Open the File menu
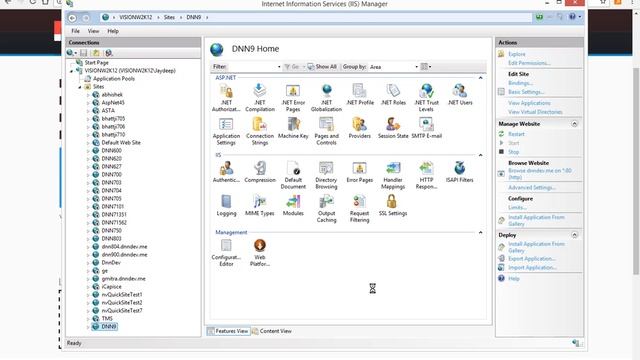This screenshot has height=360, width=640. tap(76, 31)
